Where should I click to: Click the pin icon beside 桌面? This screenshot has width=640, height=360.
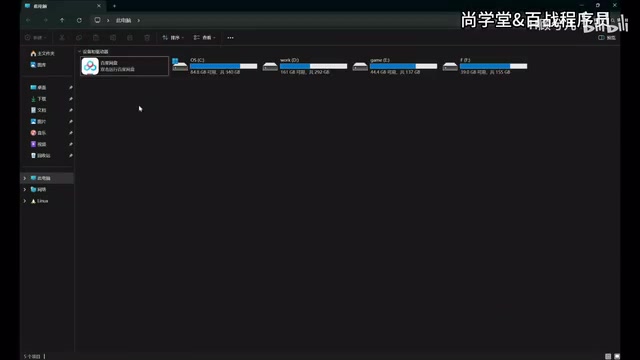point(71,87)
